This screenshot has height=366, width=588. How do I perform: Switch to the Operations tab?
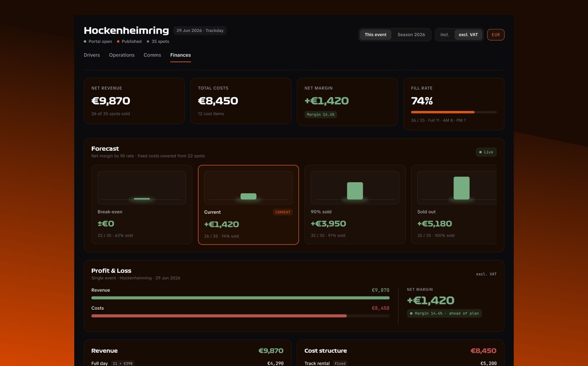[x=122, y=55]
